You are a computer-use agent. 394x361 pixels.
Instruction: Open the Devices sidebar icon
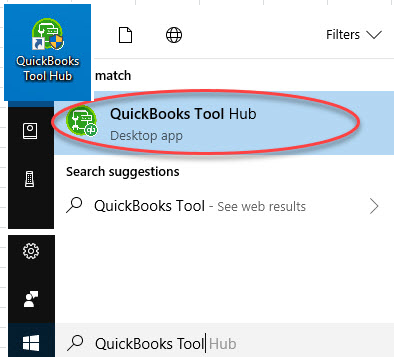pyautogui.click(x=30, y=179)
